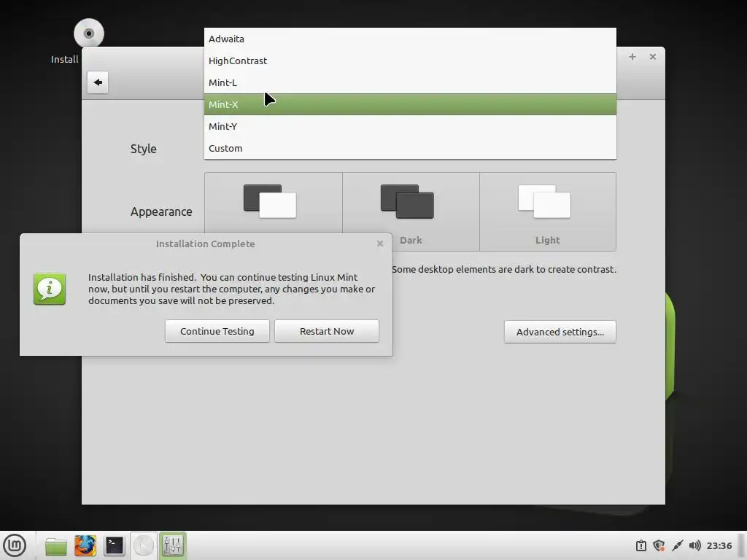Select the mixed appearance thumbnail
Image resolution: width=747 pixels, height=560 pixels.
pyautogui.click(x=274, y=203)
